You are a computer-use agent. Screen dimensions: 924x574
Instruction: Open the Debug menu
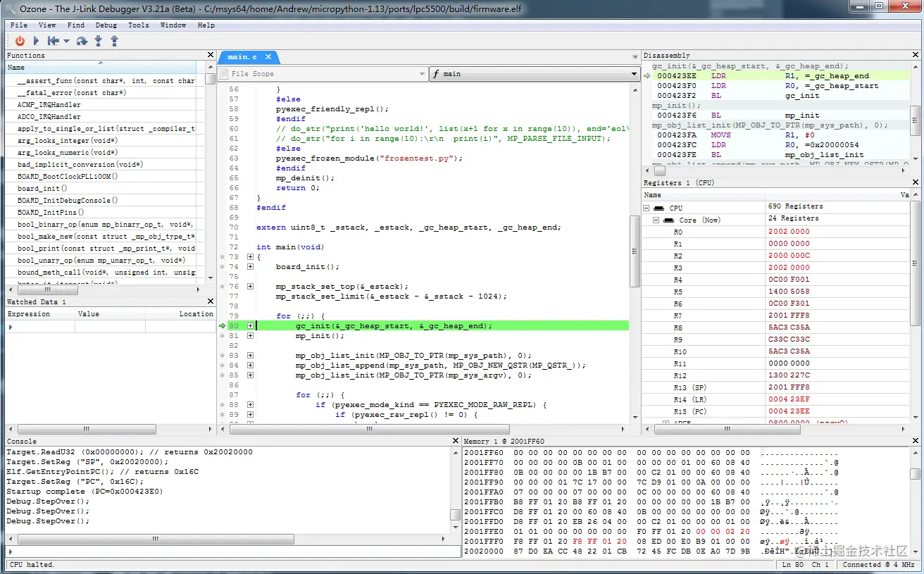106,25
